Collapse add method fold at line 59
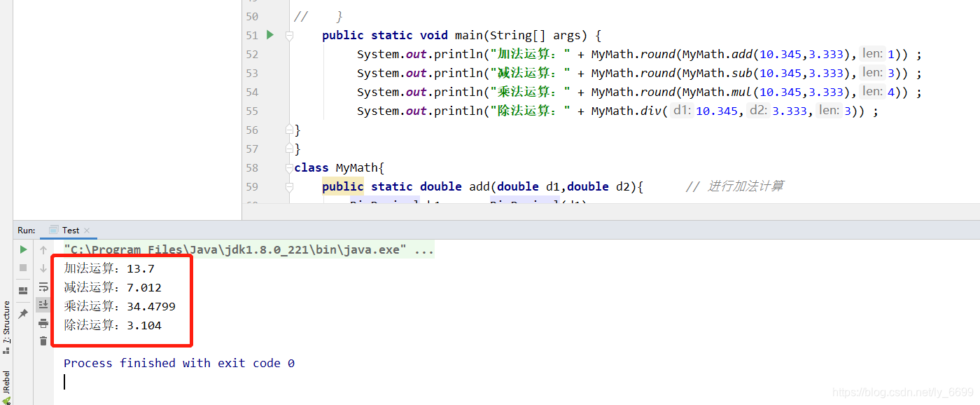 tap(290, 186)
